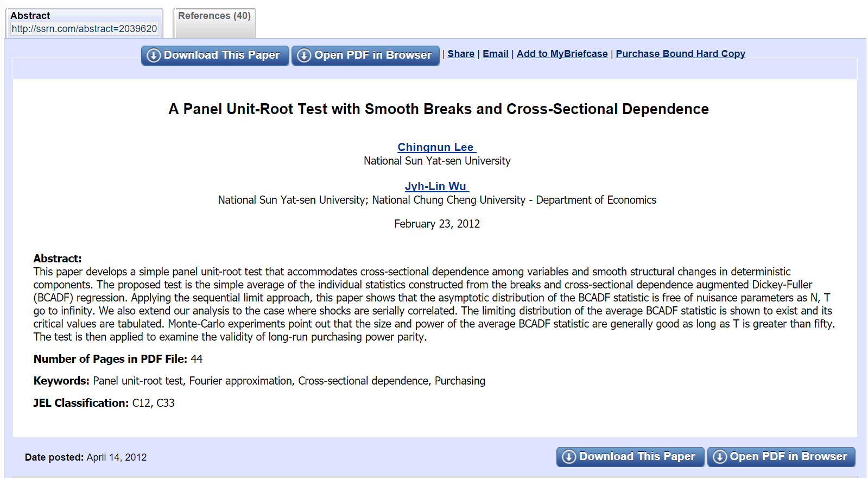Open Purchase Bound Hard Copy link
The height and width of the screenshot is (478, 868).
click(x=680, y=54)
